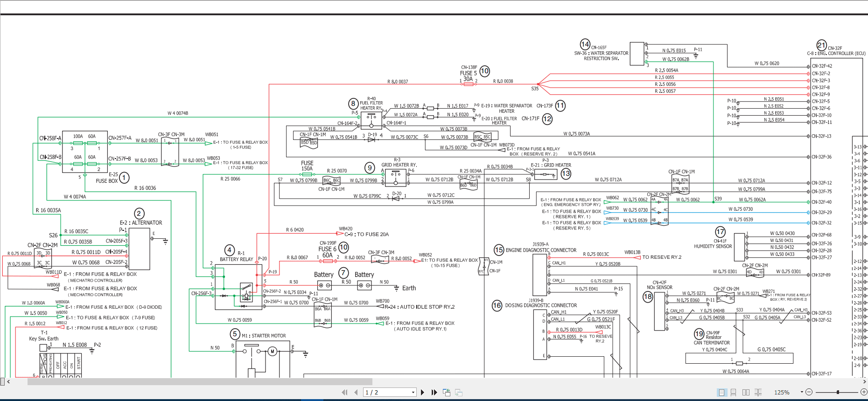This screenshot has height=401, width=868.
Task: Click the CAN TERMINATOR label
Action: (x=712, y=343)
